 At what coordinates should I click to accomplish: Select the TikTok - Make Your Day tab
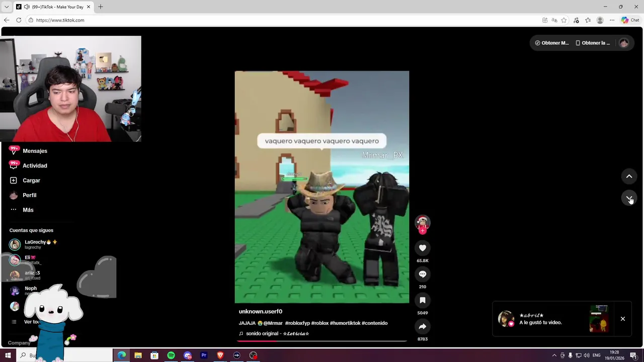(x=53, y=7)
